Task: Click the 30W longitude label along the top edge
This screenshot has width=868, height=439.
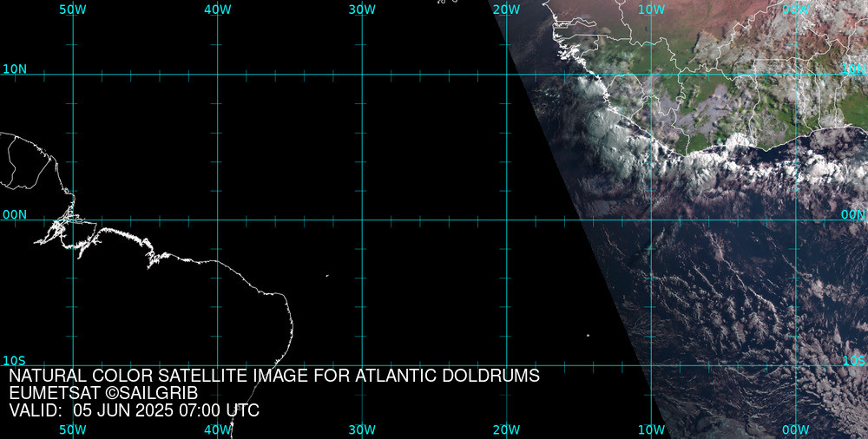Action: tap(362, 10)
